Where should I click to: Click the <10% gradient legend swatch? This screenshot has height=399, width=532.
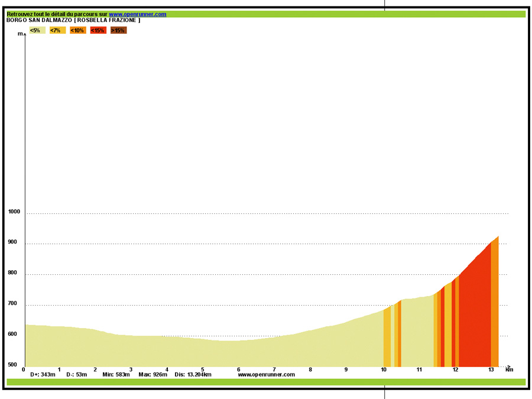point(77,31)
